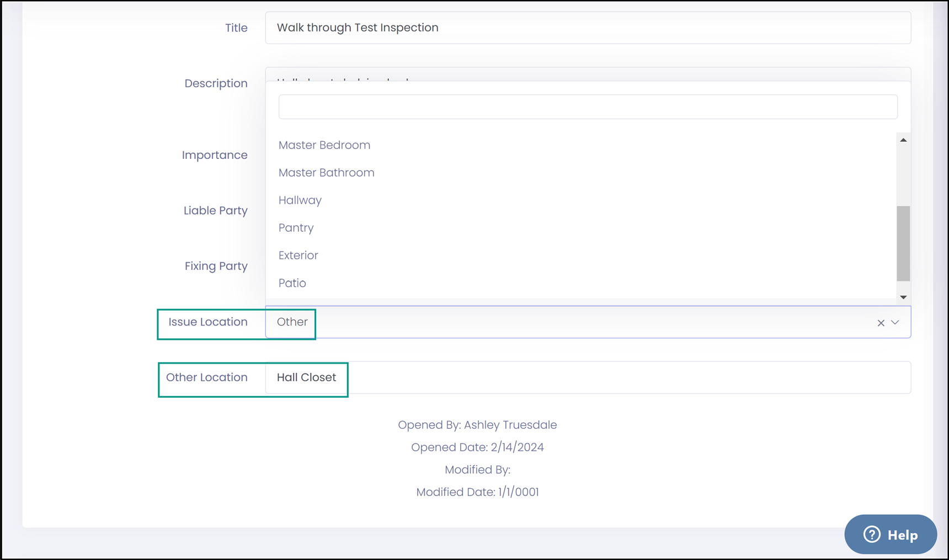Open the Help button
949x560 pixels.
tap(891, 534)
